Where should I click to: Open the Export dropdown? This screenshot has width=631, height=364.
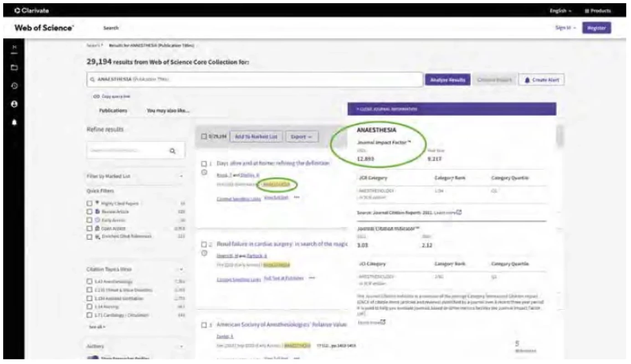(302, 136)
